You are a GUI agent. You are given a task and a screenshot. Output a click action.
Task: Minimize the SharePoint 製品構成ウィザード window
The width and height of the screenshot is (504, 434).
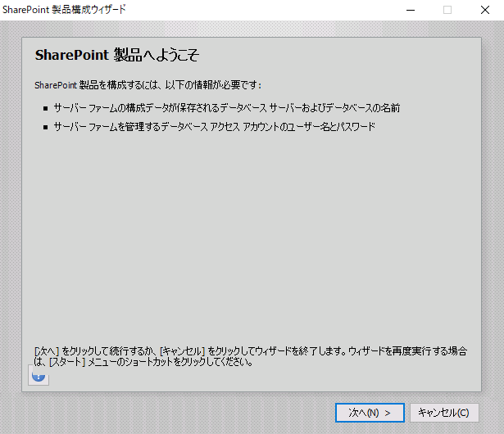(x=411, y=11)
